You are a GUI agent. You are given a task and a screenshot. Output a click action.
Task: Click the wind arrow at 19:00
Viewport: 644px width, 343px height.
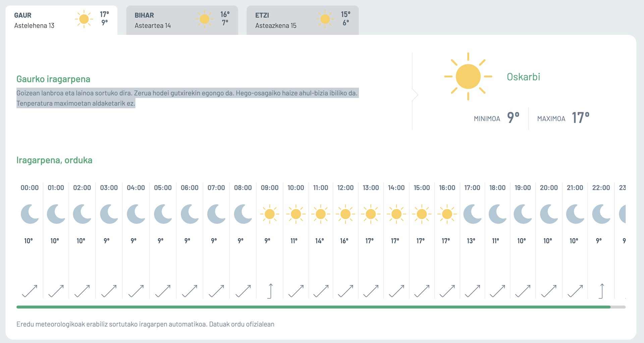523,291
